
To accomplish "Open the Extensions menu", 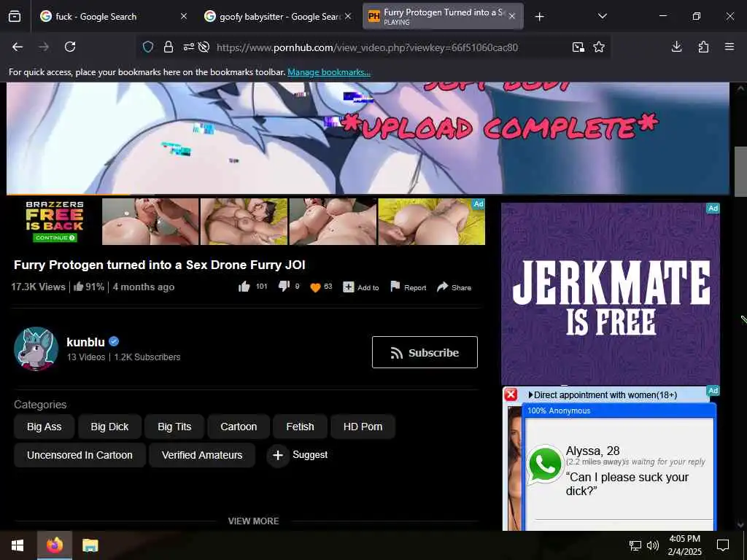I will pos(703,47).
